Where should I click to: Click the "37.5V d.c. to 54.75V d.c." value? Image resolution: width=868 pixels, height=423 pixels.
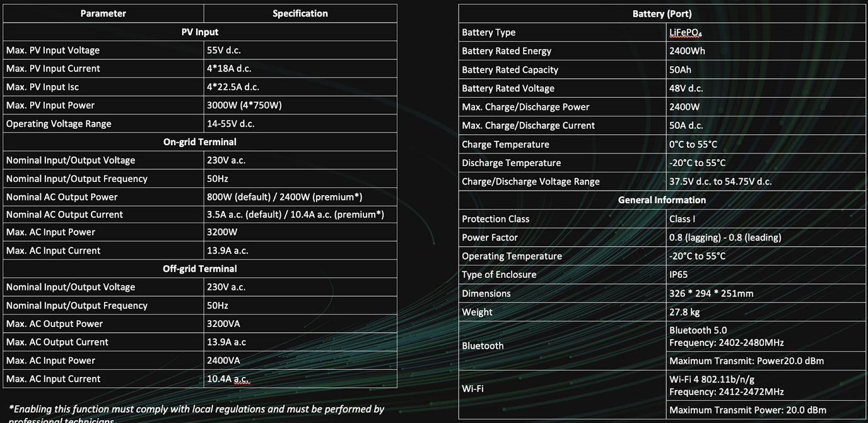coord(720,181)
